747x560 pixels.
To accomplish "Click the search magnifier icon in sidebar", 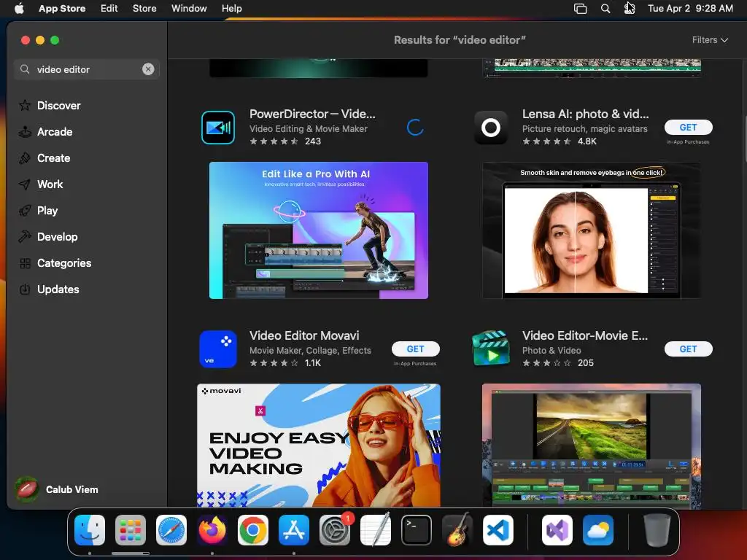I will (x=25, y=69).
